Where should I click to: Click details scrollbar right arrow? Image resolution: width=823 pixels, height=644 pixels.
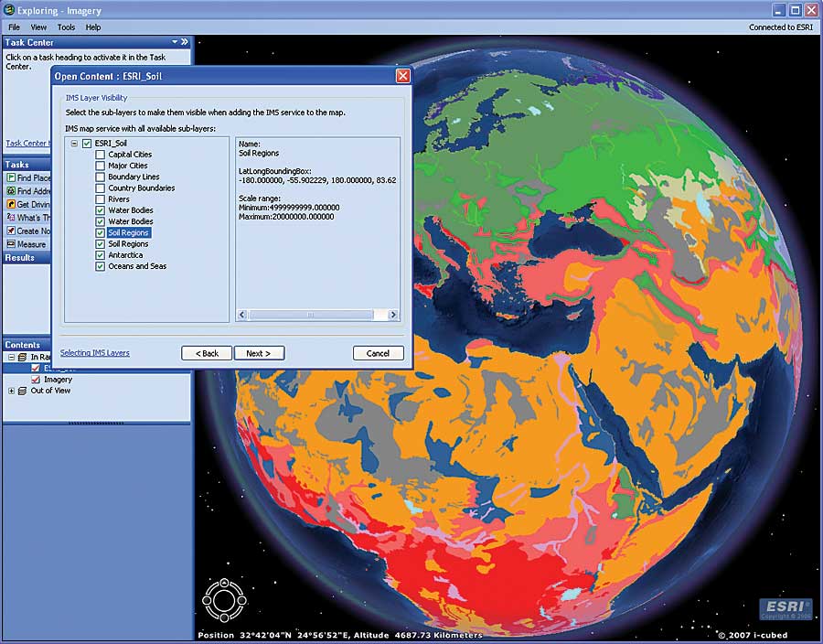[392, 315]
